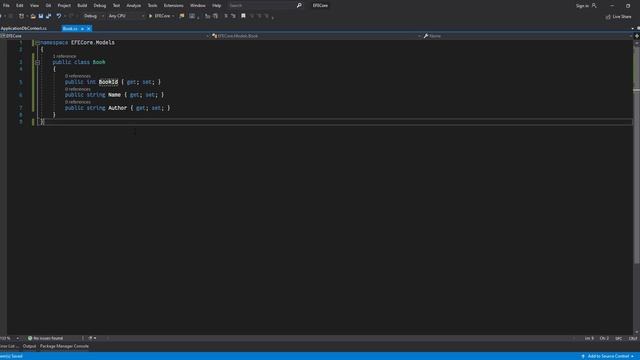640x360 pixels.
Task: Click the CRLF line ending indicator
Action: pos(633,338)
